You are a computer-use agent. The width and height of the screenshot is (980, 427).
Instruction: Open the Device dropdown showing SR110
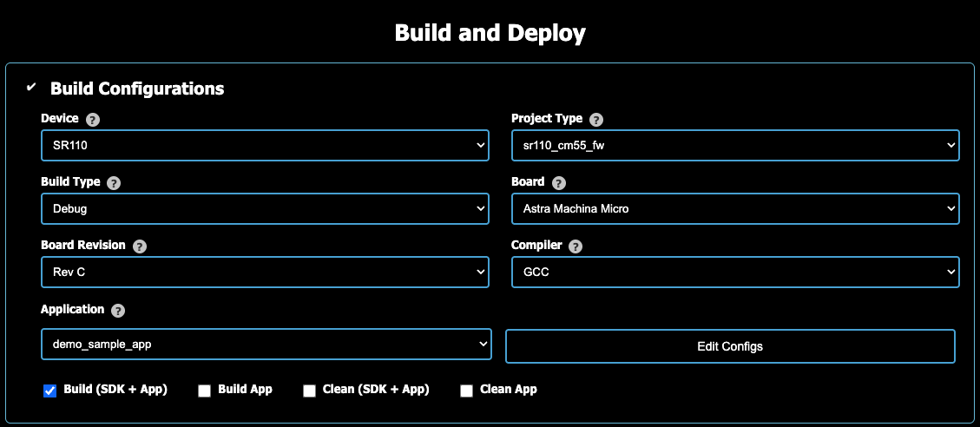point(265,146)
